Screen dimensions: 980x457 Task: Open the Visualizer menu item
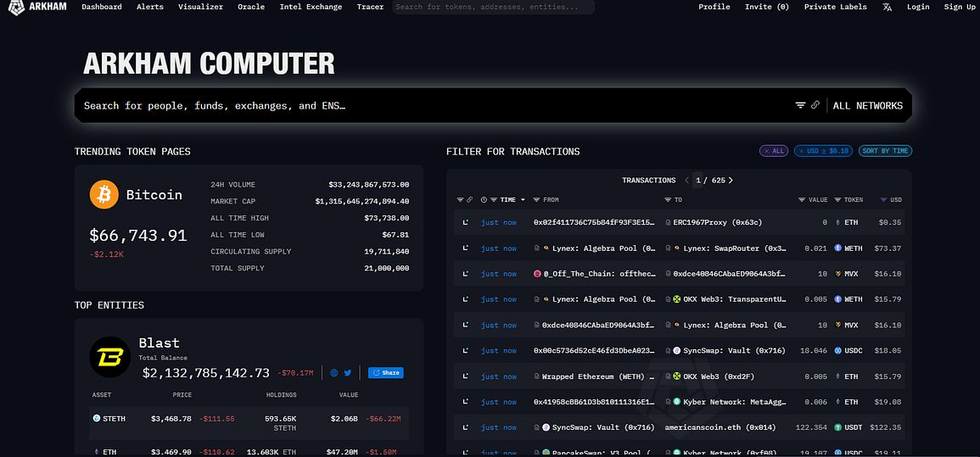click(x=200, y=7)
